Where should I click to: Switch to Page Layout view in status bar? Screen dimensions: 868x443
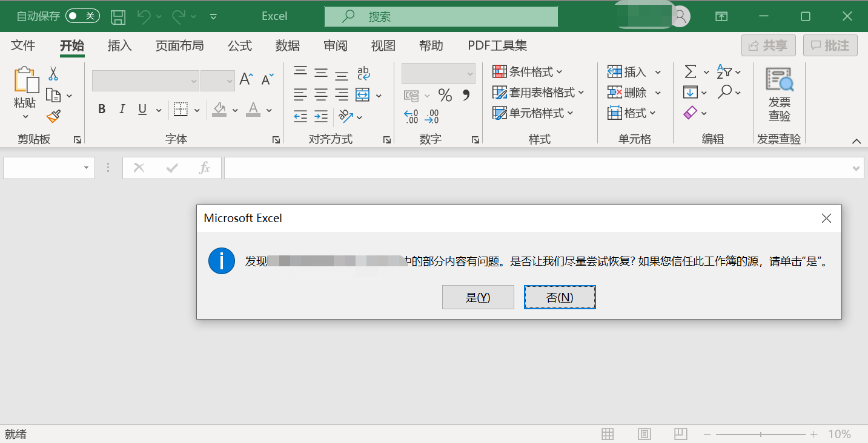click(644, 434)
